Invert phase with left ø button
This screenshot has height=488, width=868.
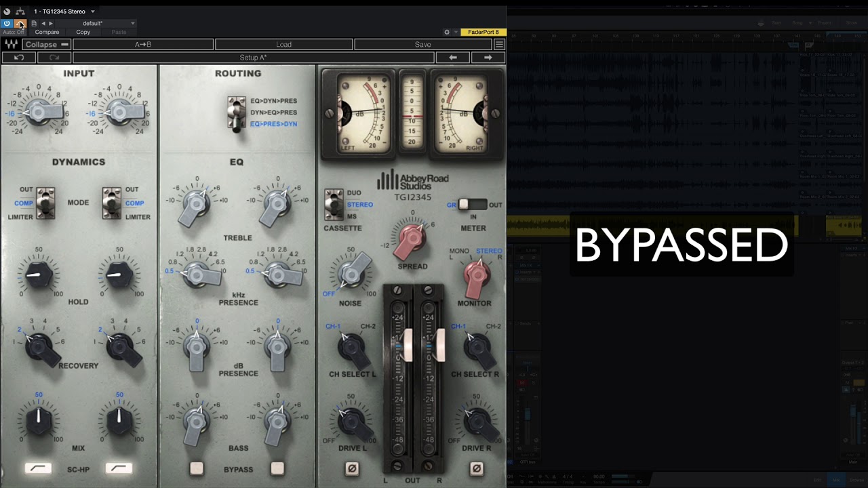[x=352, y=468]
